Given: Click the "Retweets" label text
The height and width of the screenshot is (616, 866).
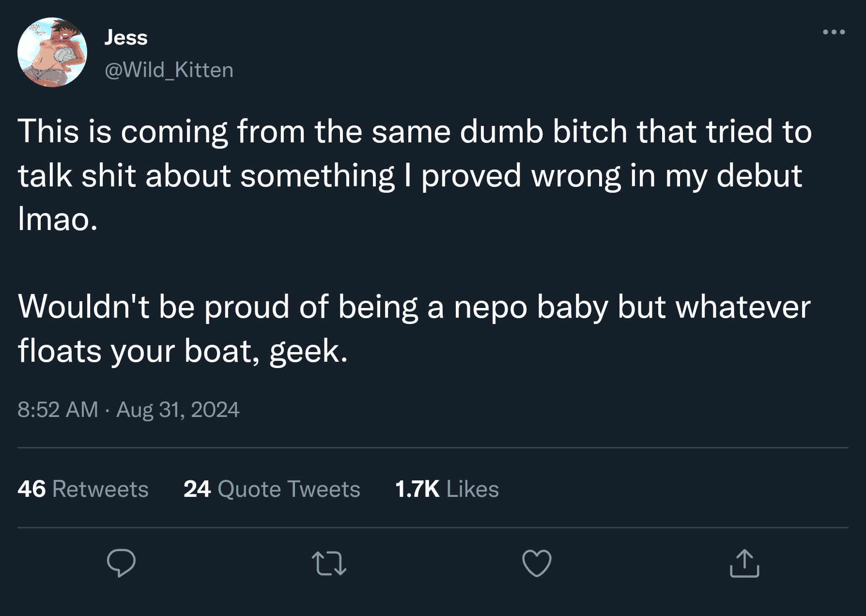Looking at the screenshot, I should 100,489.
